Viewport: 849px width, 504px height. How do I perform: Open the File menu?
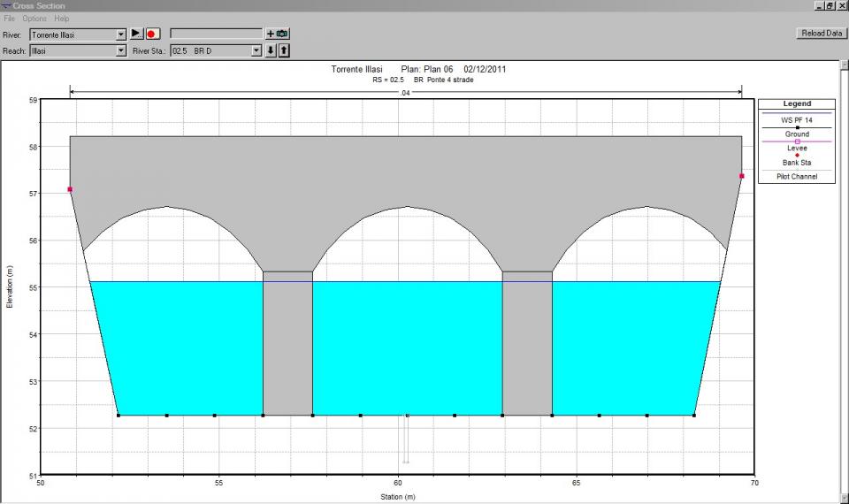pyautogui.click(x=10, y=19)
